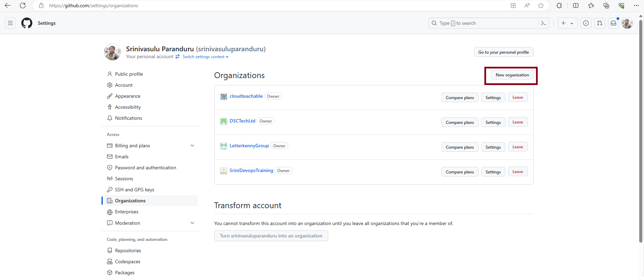Open the cloudteachable organization avatar
This screenshot has width=644, height=277.
[224, 96]
